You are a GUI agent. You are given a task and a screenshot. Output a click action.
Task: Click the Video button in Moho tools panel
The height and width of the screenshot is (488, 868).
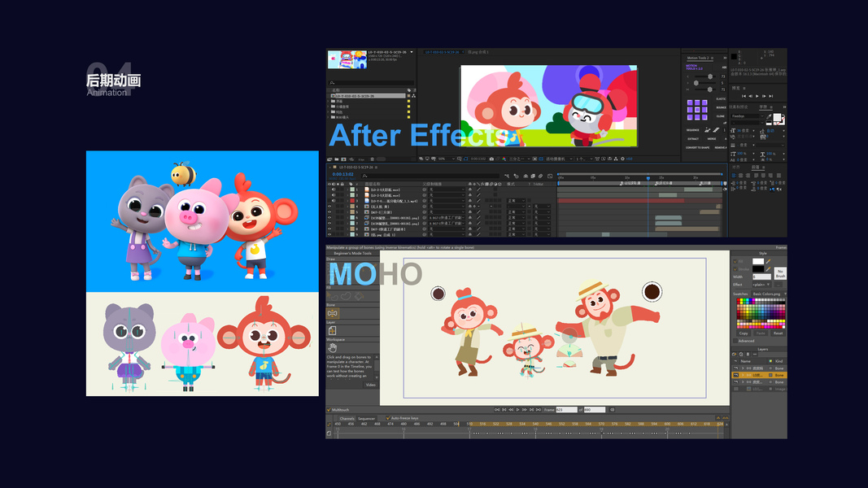point(370,385)
